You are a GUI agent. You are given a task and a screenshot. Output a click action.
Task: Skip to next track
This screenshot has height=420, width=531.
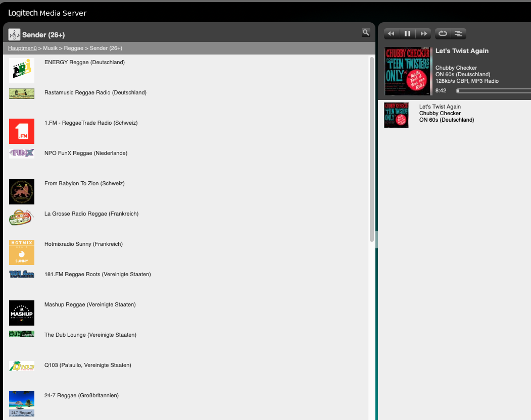[423, 33]
